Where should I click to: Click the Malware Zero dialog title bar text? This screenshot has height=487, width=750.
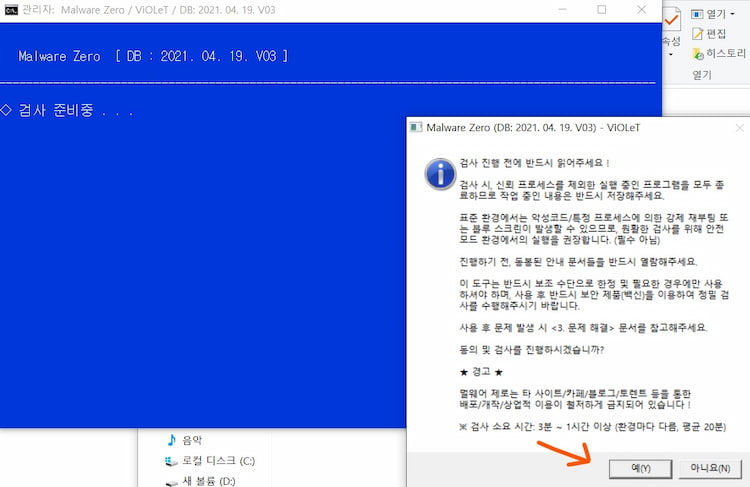coord(533,128)
